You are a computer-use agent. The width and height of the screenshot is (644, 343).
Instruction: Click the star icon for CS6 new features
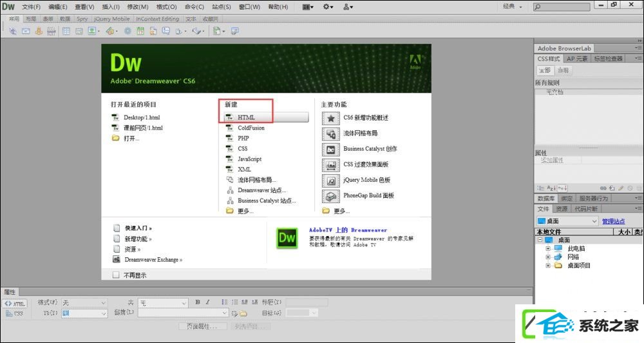coord(330,119)
